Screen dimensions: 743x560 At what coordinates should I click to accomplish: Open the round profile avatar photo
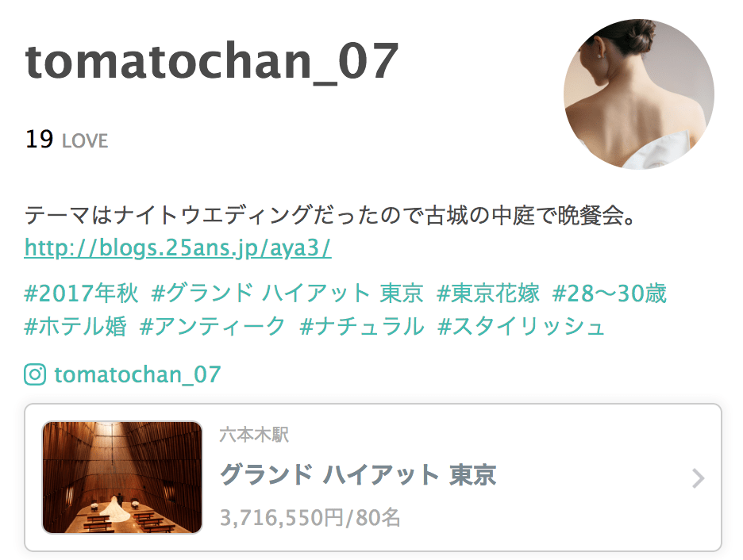(x=639, y=94)
